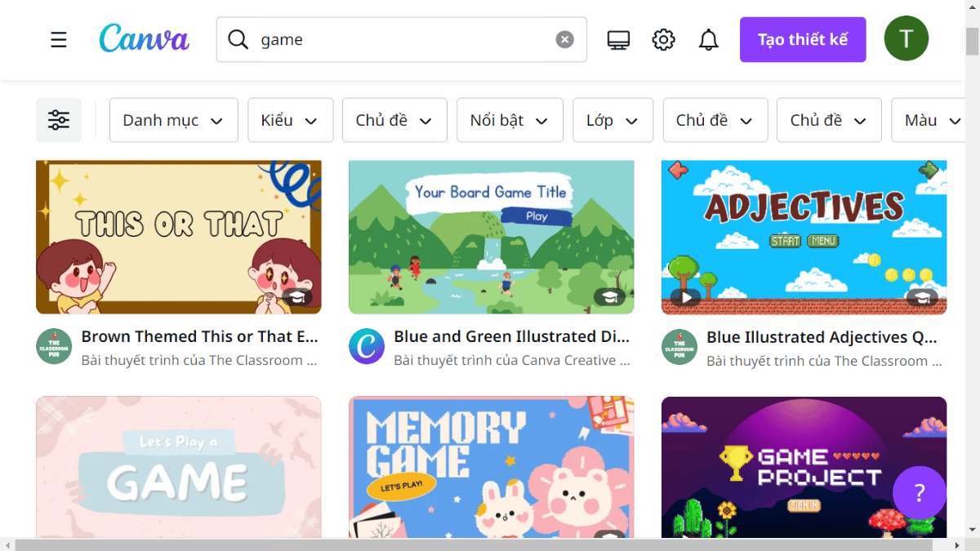This screenshot has width=980, height=551.
Task: Expand the Danh mục dropdown
Action: [x=173, y=120]
